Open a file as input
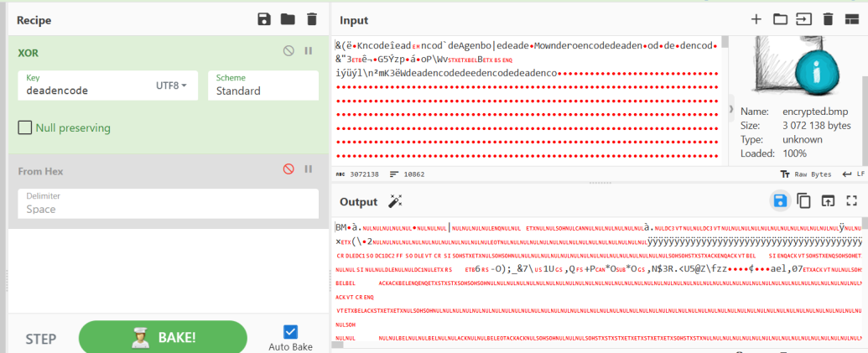Viewport: 868px width, 353px height. (x=803, y=19)
